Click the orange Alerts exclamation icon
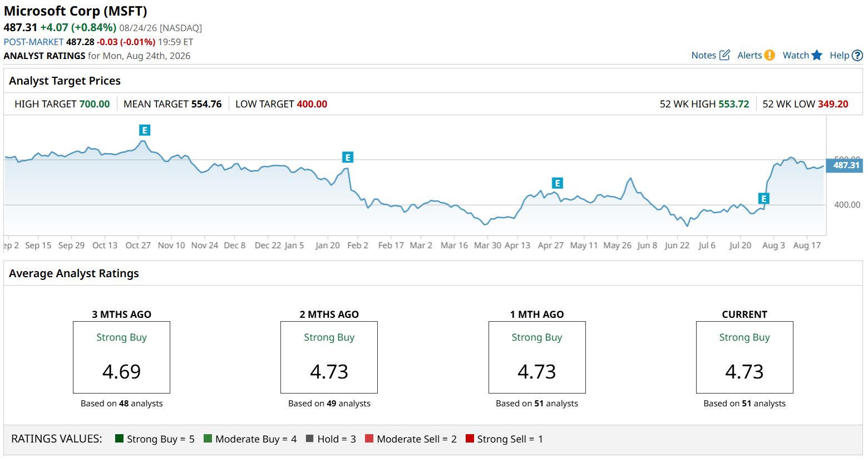 pos(770,55)
